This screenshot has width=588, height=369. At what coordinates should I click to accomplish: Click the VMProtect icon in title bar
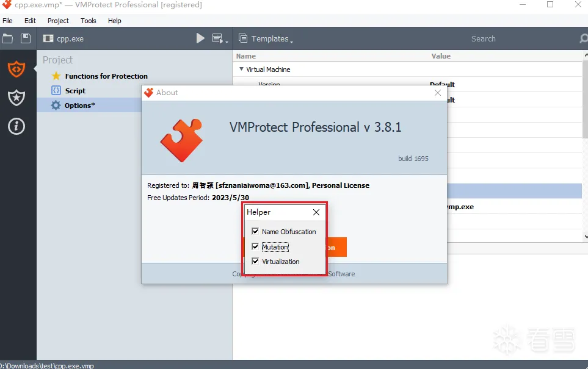click(7, 4)
